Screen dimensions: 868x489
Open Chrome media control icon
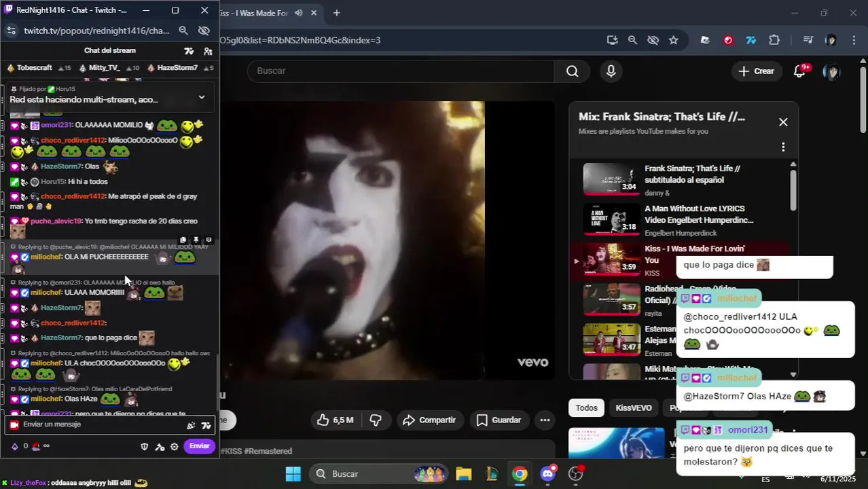click(x=808, y=40)
